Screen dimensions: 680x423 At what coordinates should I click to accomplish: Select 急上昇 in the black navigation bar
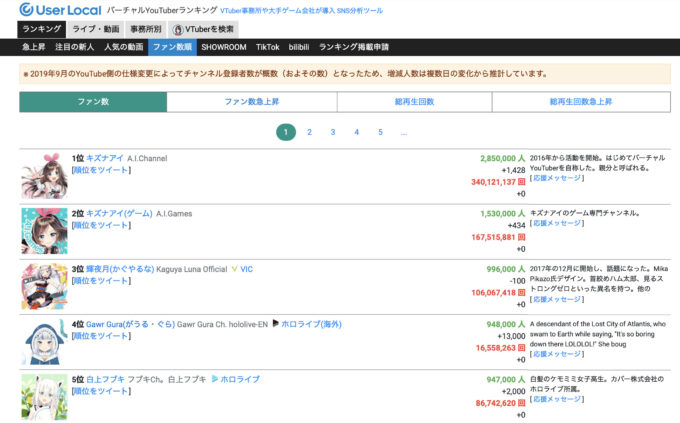tap(34, 47)
